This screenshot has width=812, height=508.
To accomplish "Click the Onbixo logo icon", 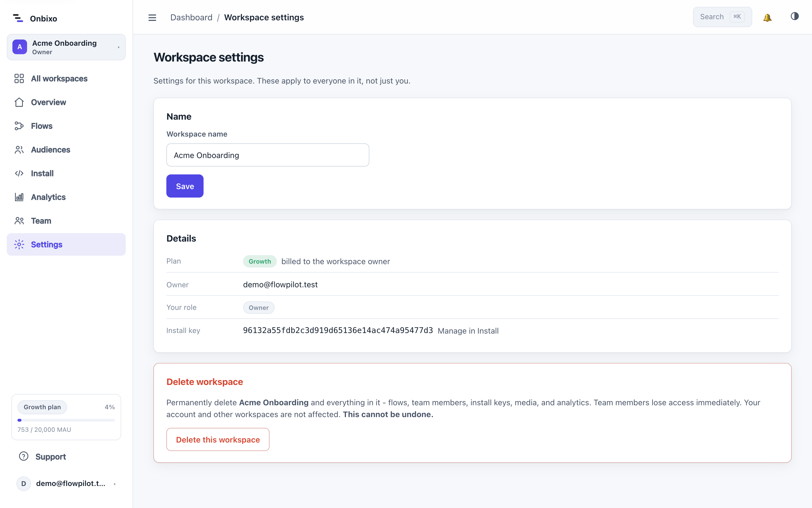I will coord(18,18).
